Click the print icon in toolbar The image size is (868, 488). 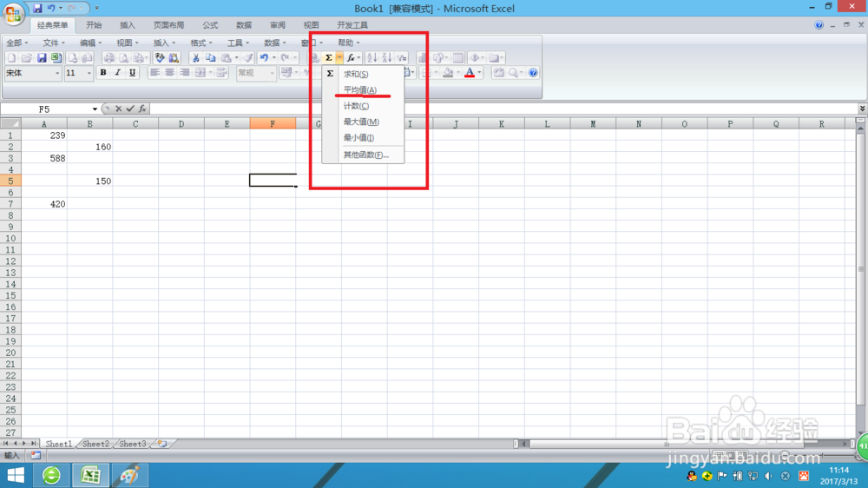pyautogui.click(x=109, y=57)
